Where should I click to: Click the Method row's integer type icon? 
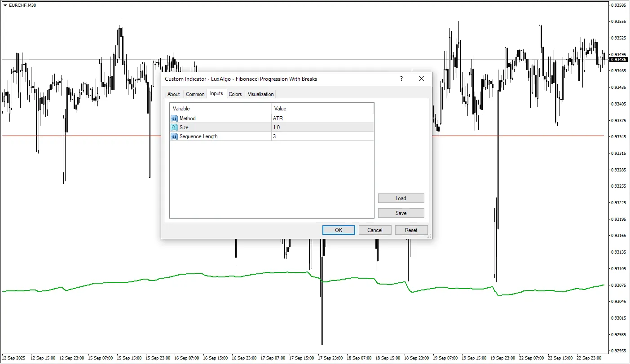coord(174,118)
